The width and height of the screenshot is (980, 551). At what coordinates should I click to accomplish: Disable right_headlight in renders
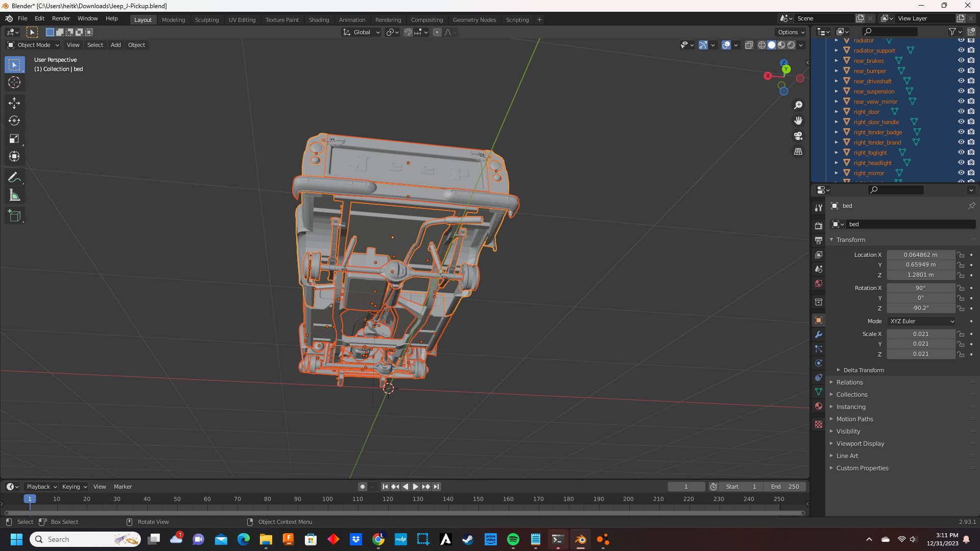tap(971, 163)
